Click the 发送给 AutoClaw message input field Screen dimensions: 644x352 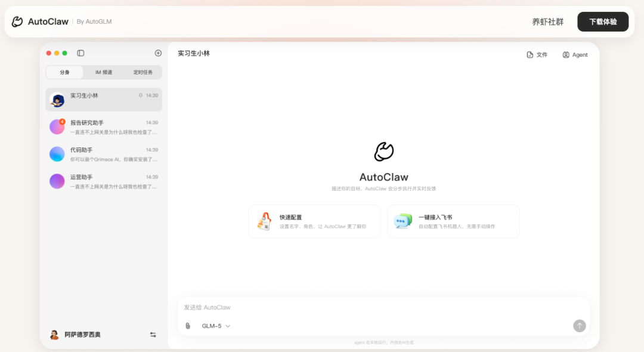[x=358, y=307]
